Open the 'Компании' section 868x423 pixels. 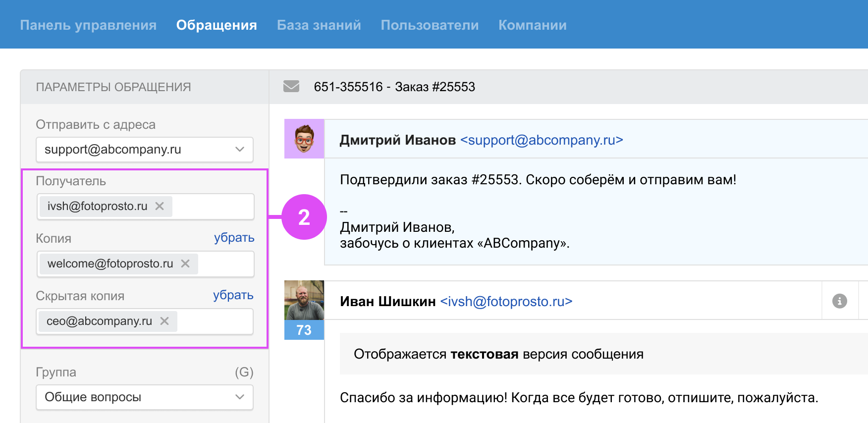[x=532, y=25]
